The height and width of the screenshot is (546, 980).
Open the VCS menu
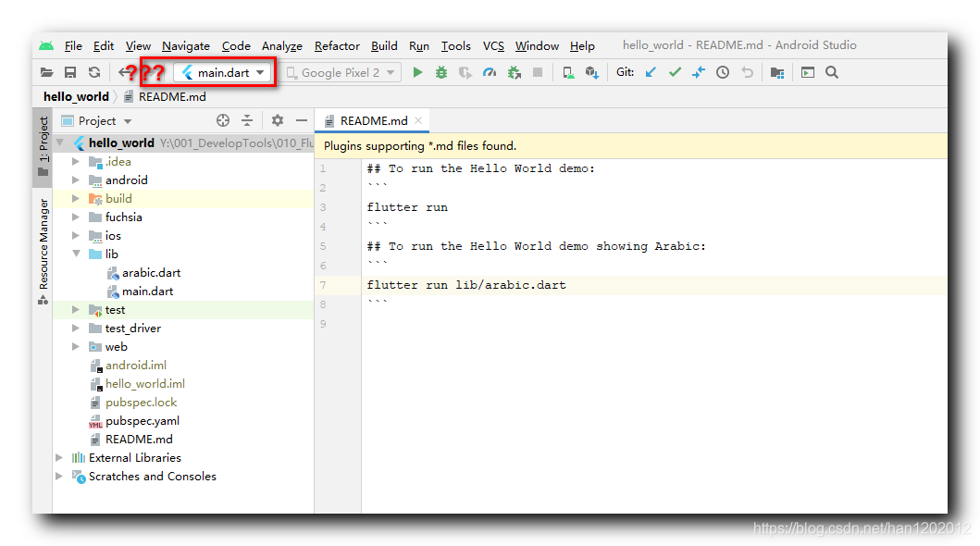point(493,45)
